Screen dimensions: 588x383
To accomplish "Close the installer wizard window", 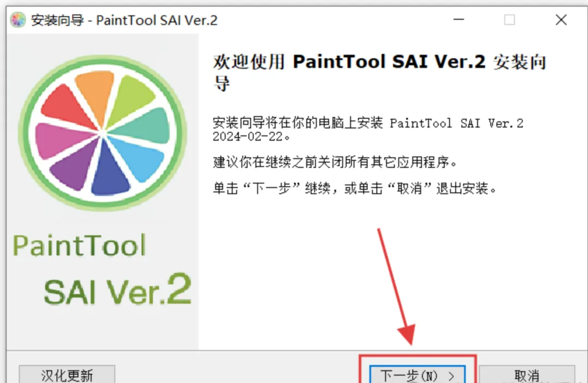I will pos(561,20).
